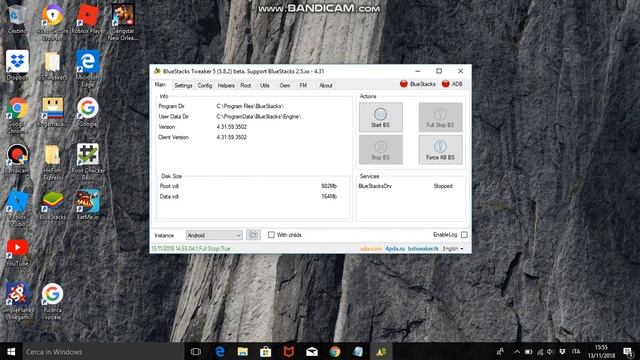Open the bstweaker.tk link
The width and height of the screenshot is (640, 360).
[423, 249]
